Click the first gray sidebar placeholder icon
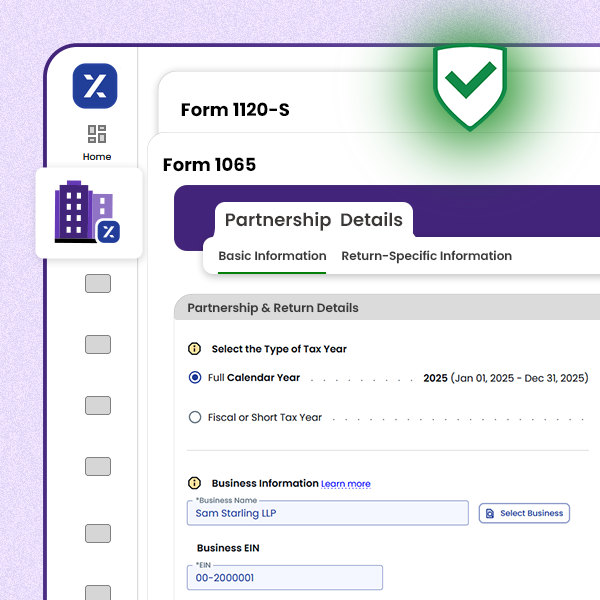600x600 pixels. pos(97,284)
